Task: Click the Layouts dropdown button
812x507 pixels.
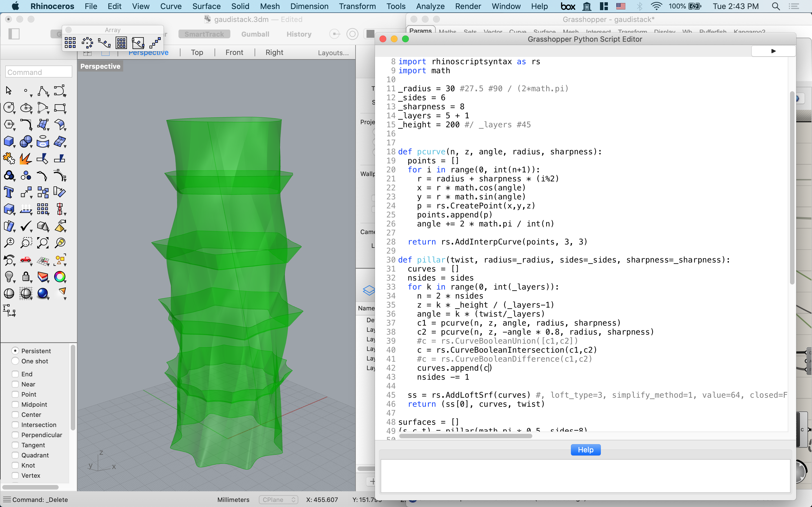Action: (x=334, y=52)
